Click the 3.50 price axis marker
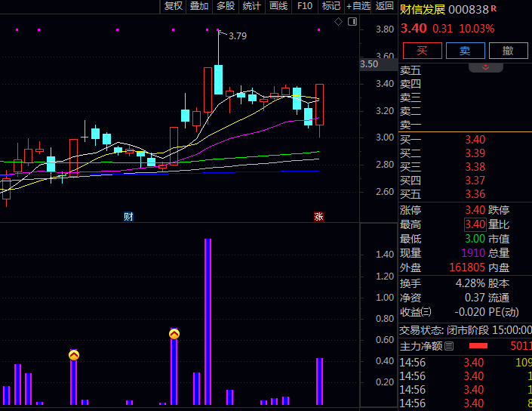The width and height of the screenshot is (532, 411). (x=369, y=64)
